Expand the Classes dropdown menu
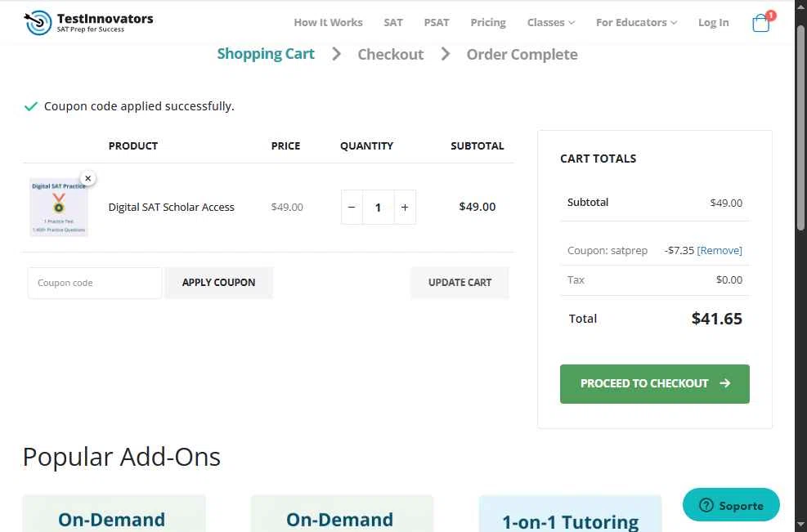The width and height of the screenshot is (807, 532). pyautogui.click(x=551, y=23)
